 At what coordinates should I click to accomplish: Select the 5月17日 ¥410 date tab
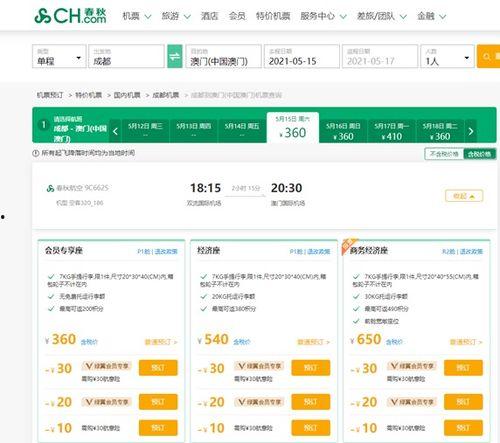[391, 131]
